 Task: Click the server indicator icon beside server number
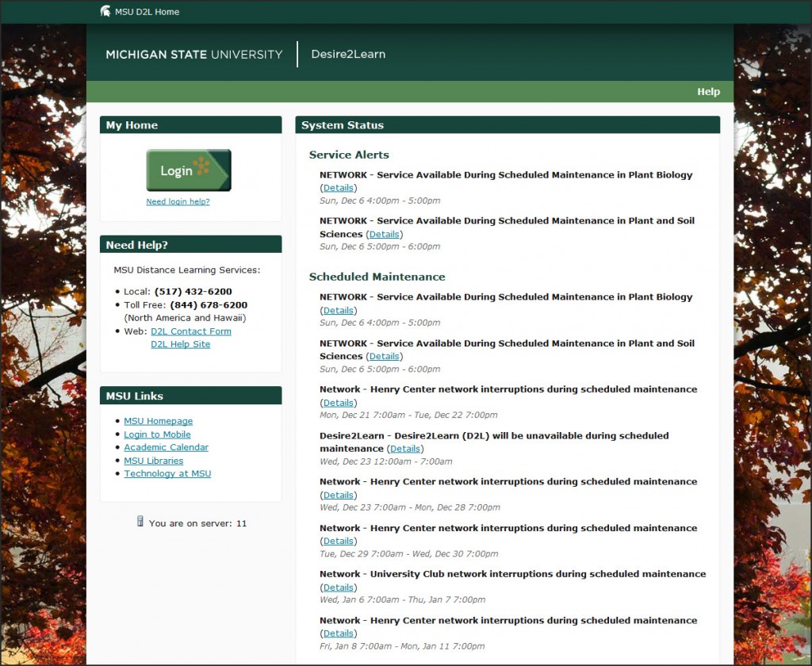coord(140,522)
